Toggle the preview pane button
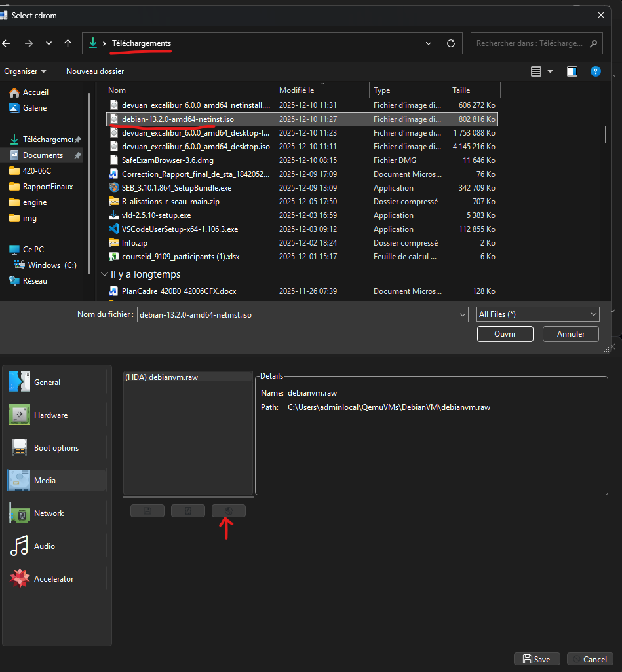Viewport: 622px width, 672px height. pos(572,71)
